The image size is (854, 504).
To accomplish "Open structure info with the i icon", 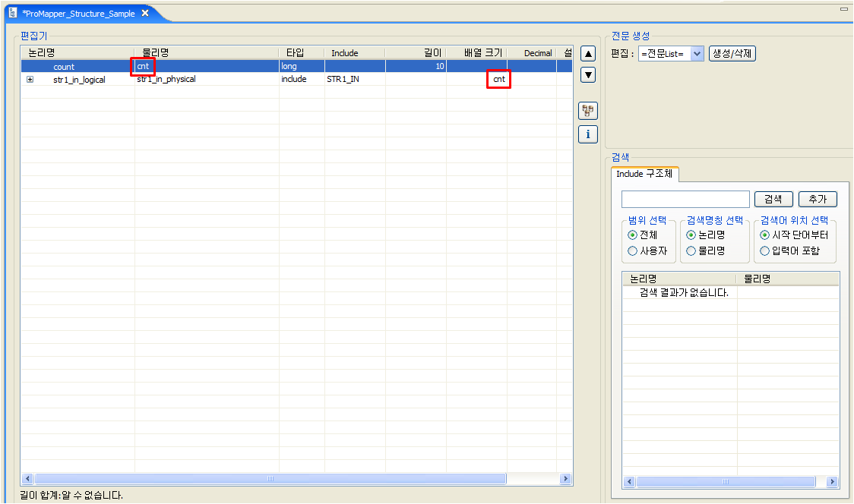I will 587,134.
